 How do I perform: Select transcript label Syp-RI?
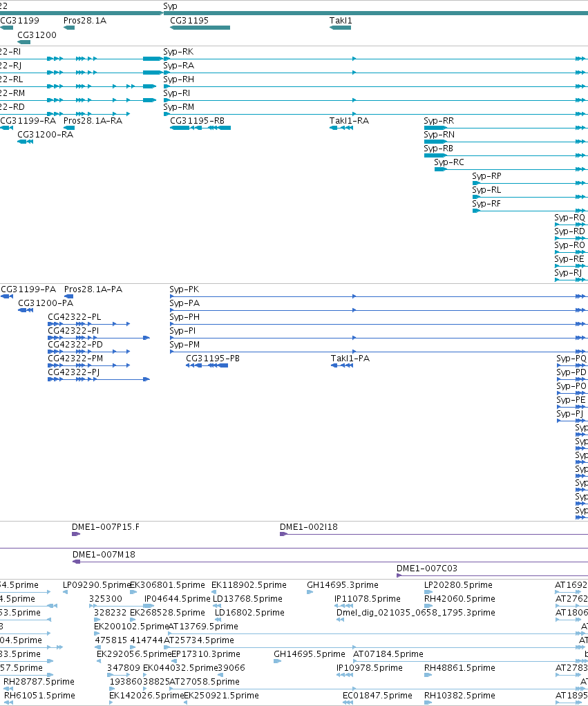point(176,93)
